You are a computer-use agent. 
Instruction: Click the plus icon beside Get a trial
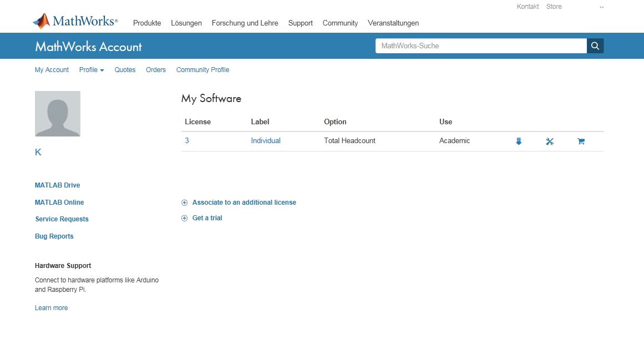coord(185,218)
